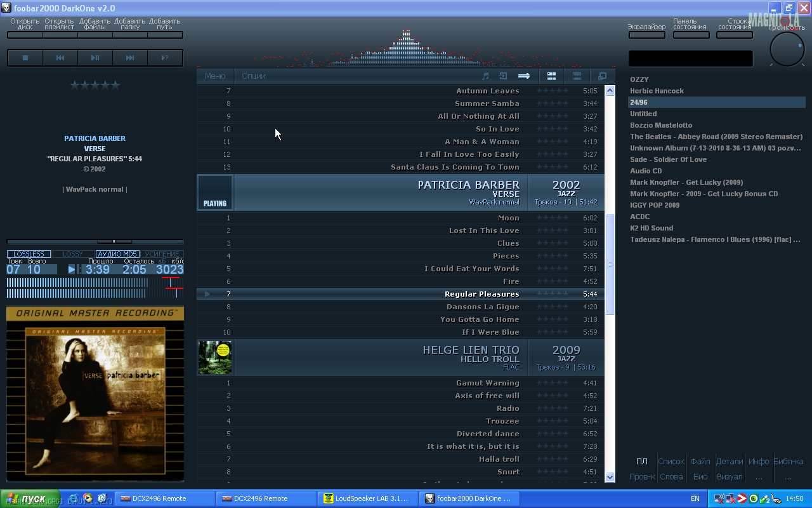The image size is (812, 508).
Task: Open the Меню menu
Action: click(x=215, y=76)
